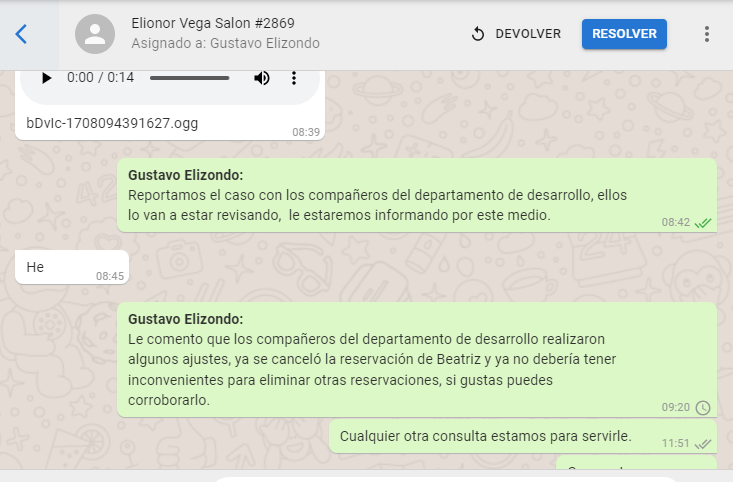Open the contact avatar profile icon
This screenshot has width=733, height=482.
tap(95, 34)
